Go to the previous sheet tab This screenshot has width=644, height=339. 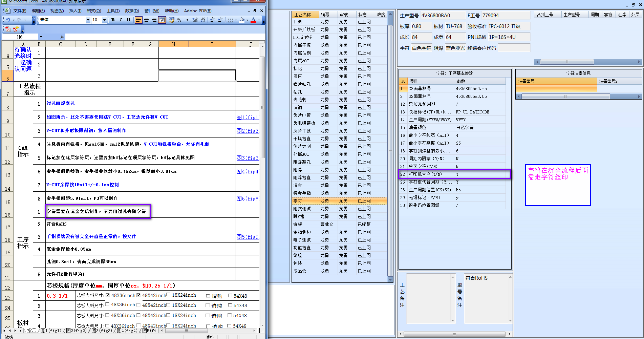10,331
